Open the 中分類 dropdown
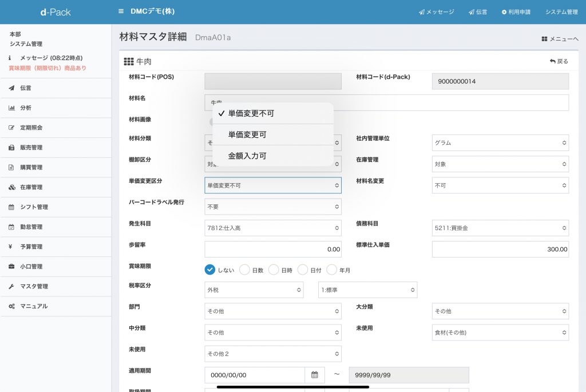 point(273,332)
